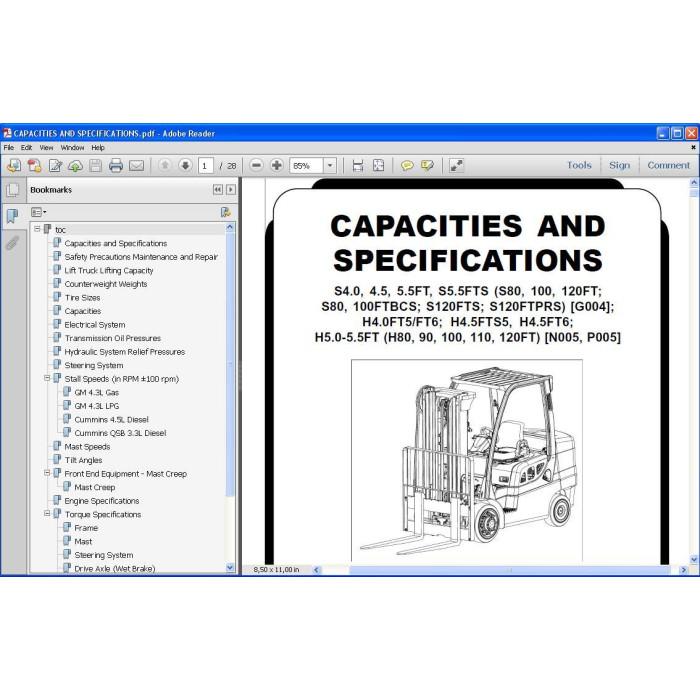Select Cummins 4.5L Diesel bookmark

point(111,420)
